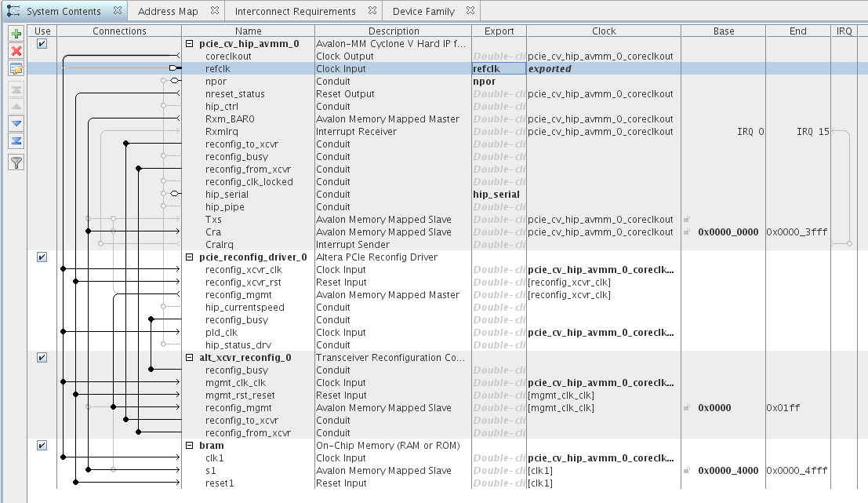Collapse the pcie_cv_hip_avmm_0 tree node

pyautogui.click(x=190, y=44)
